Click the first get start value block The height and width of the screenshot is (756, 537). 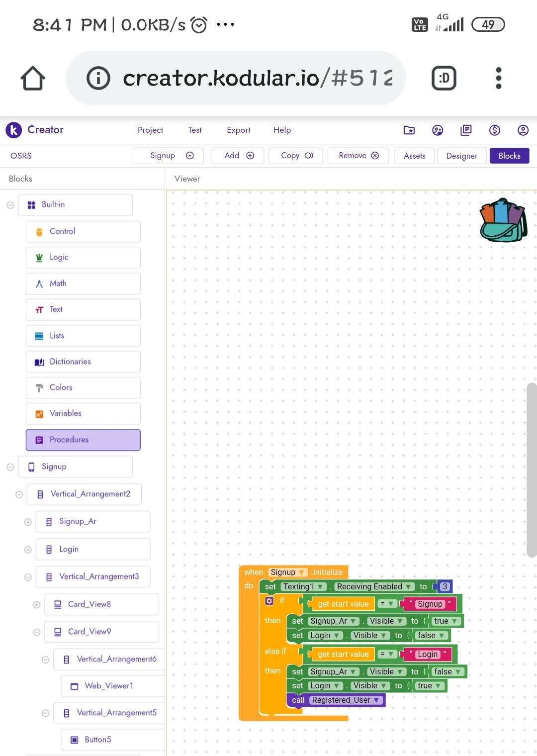click(x=343, y=604)
